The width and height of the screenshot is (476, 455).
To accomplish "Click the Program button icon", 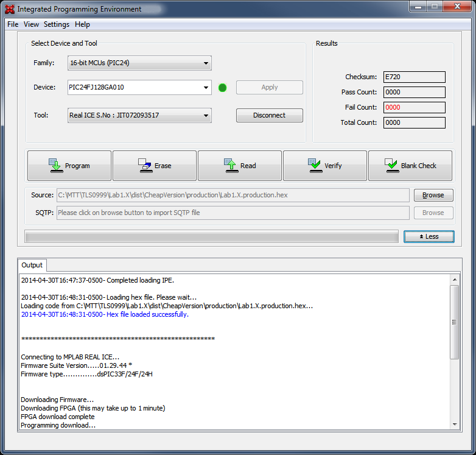I will 55,165.
